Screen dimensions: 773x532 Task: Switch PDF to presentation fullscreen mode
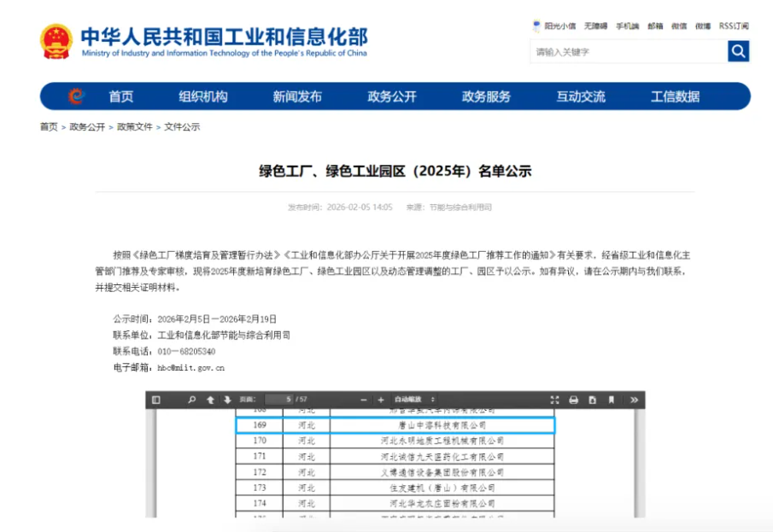click(555, 400)
